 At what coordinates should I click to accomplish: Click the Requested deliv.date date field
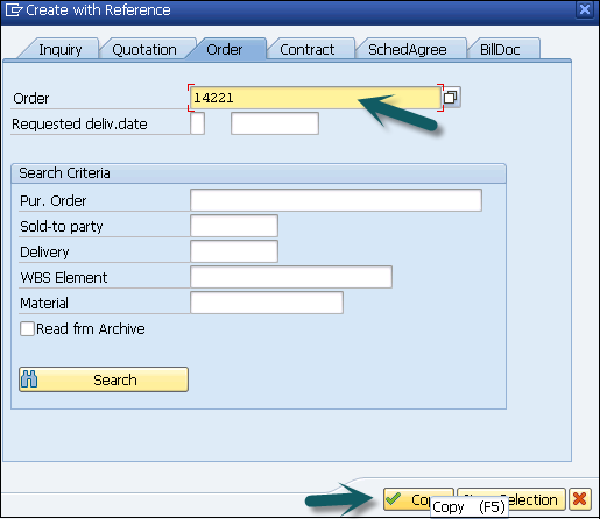274,124
